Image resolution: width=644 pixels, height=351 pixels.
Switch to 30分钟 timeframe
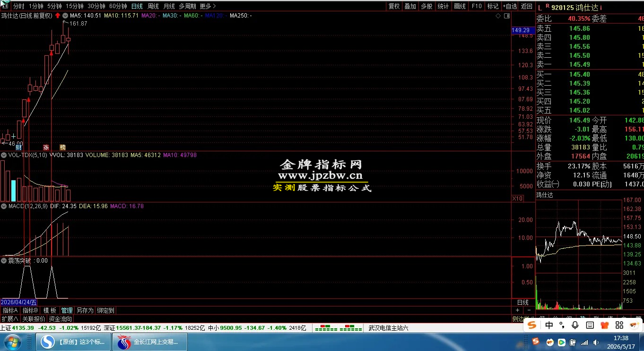pos(96,6)
